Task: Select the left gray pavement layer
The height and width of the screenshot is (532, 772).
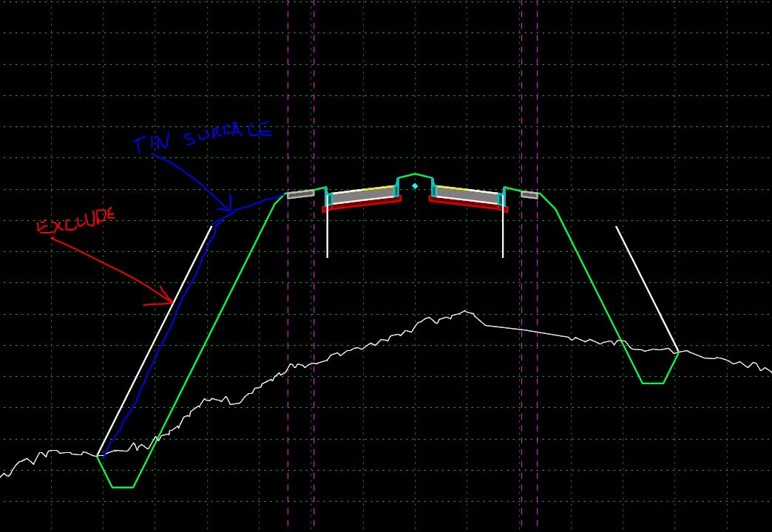Action: (363, 196)
